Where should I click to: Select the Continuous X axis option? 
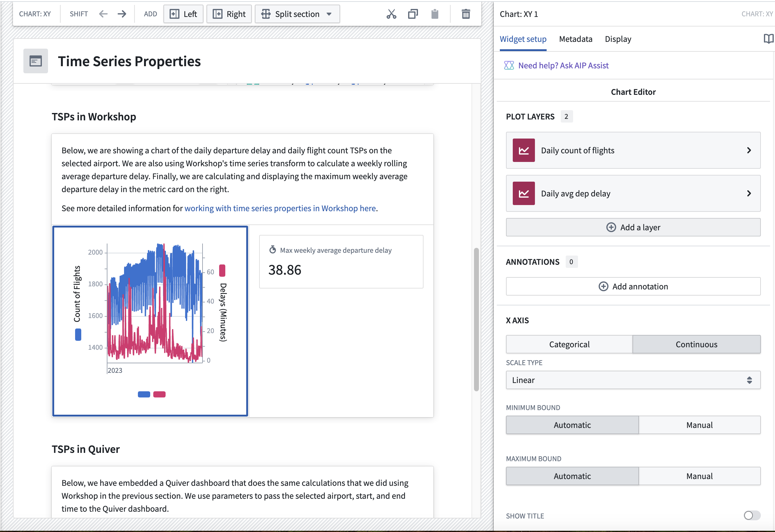pyautogui.click(x=697, y=345)
